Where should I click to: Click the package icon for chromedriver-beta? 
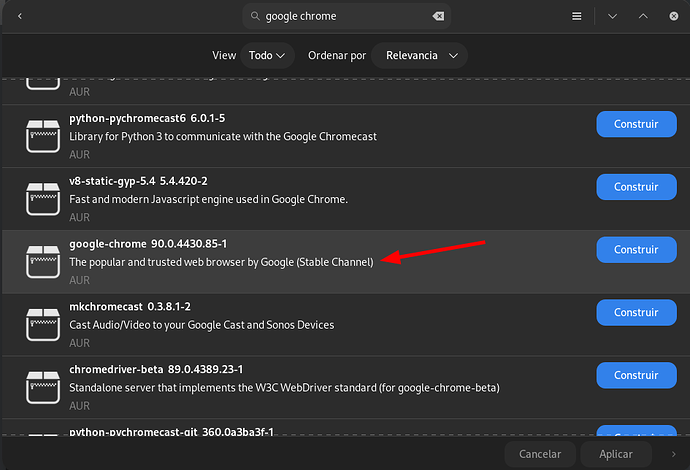[x=43, y=387]
